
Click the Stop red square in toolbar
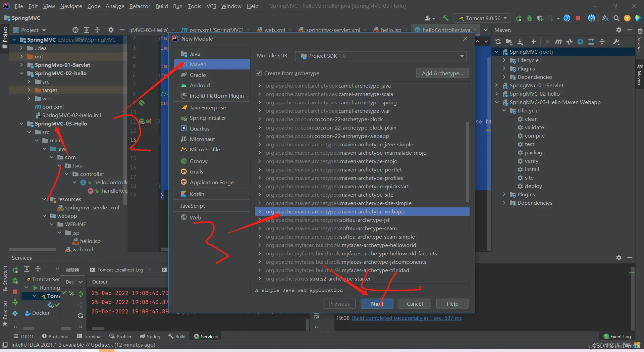click(x=578, y=18)
